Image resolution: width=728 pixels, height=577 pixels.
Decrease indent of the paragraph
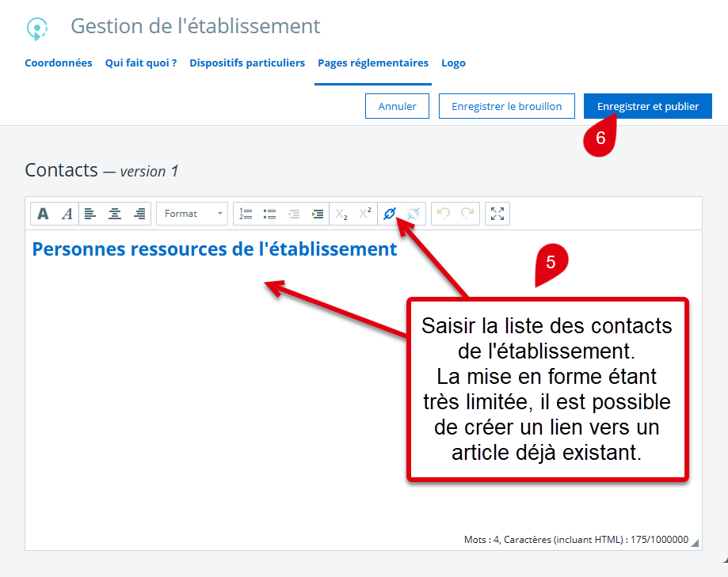(294, 214)
